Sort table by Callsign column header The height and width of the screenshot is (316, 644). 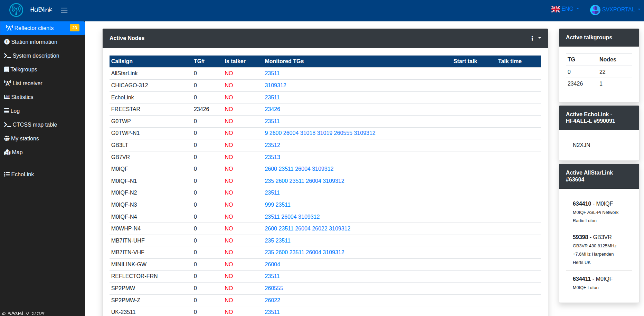pyautogui.click(x=122, y=61)
